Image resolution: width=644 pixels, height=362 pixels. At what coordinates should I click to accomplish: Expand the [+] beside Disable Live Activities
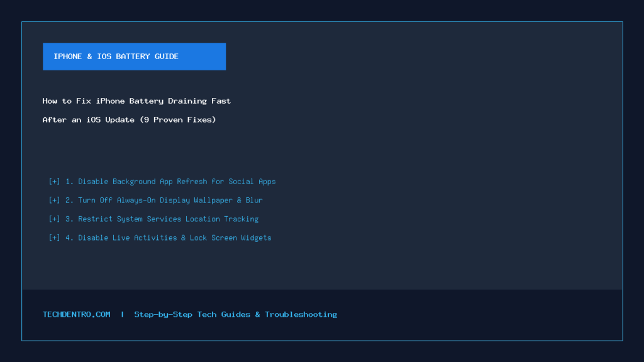pos(54,238)
